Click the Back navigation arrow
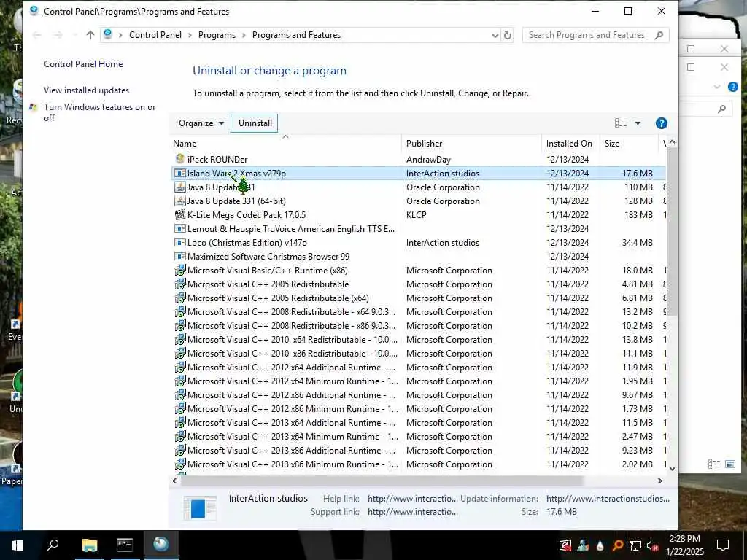The width and height of the screenshot is (747, 560). click(x=36, y=35)
